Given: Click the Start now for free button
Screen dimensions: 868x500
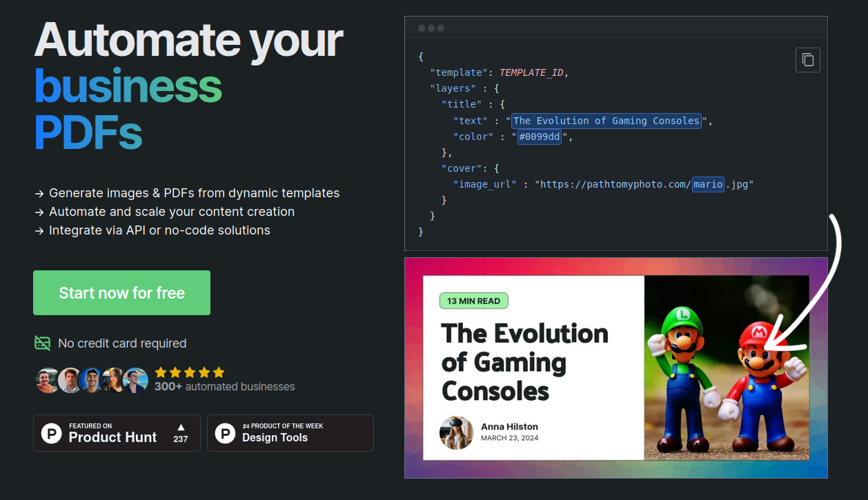Looking at the screenshot, I should (121, 292).
